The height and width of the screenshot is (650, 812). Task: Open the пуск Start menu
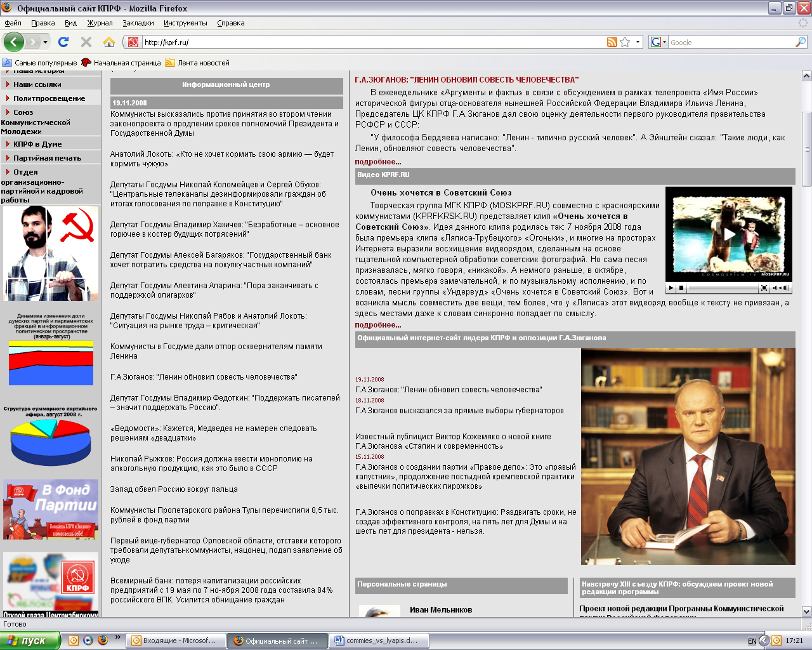pyautogui.click(x=30, y=640)
